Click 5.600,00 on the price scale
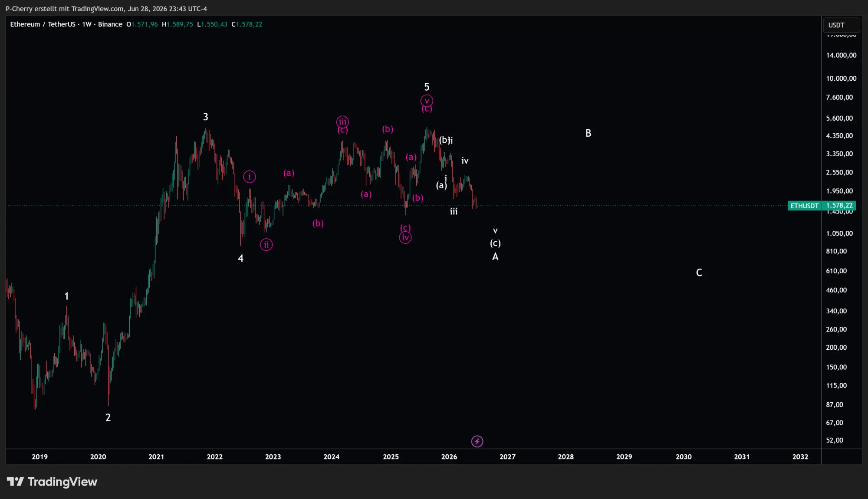Image resolution: width=868 pixels, height=499 pixels. click(x=839, y=118)
